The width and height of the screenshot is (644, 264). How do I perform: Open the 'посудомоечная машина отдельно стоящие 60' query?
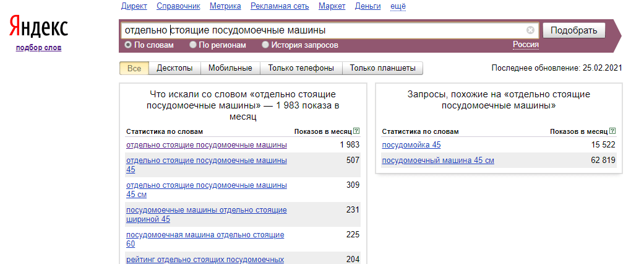click(205, 239)
